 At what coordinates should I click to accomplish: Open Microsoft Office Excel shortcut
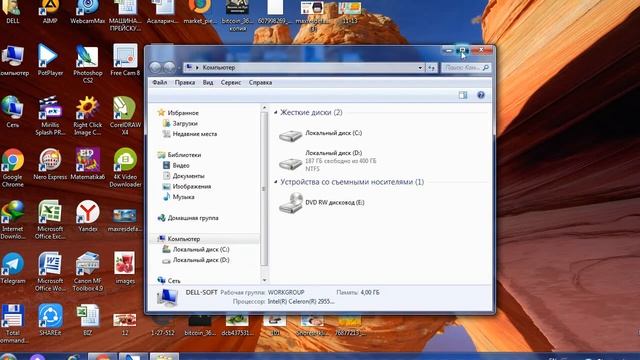50,220
